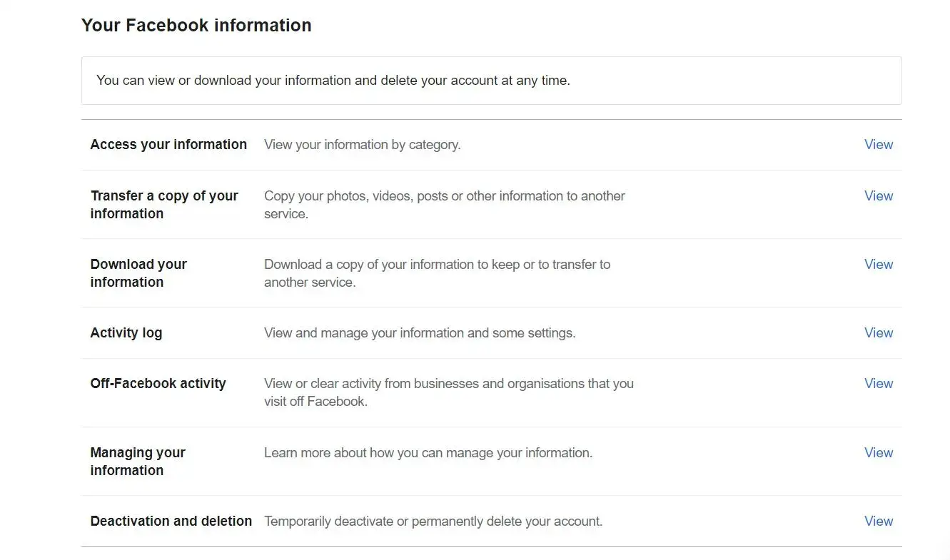Select the 'Deactivation and deletion' heading
Image resolution: width=950 pixels, height=560 pixels.
click(x=171, y=521)
